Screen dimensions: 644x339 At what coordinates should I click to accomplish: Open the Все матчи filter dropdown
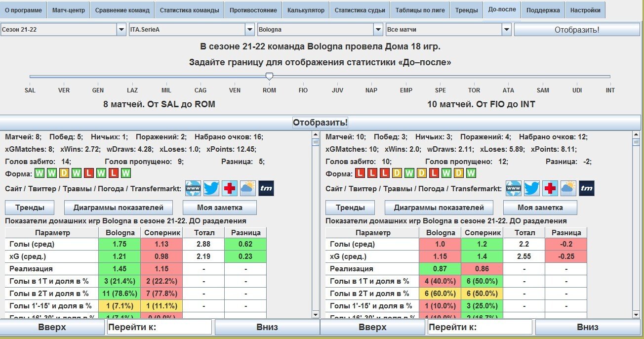tap(506, 30)
